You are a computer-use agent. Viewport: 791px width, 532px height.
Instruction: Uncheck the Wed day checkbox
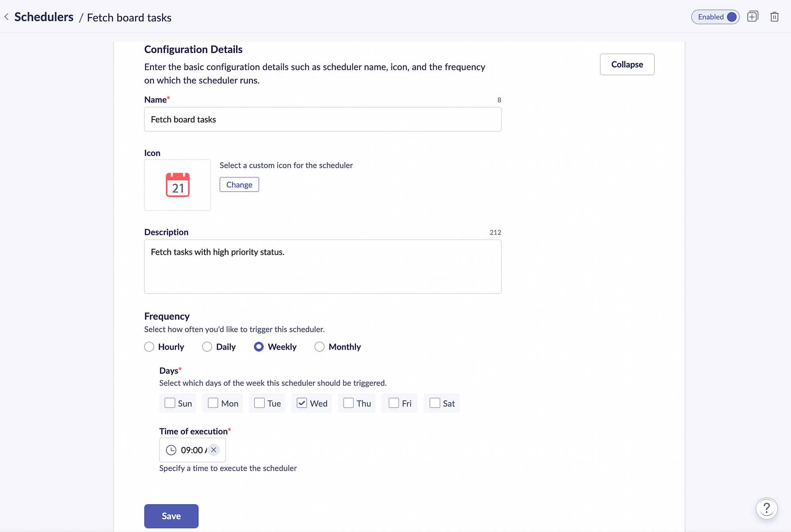[x=302, y=403]
